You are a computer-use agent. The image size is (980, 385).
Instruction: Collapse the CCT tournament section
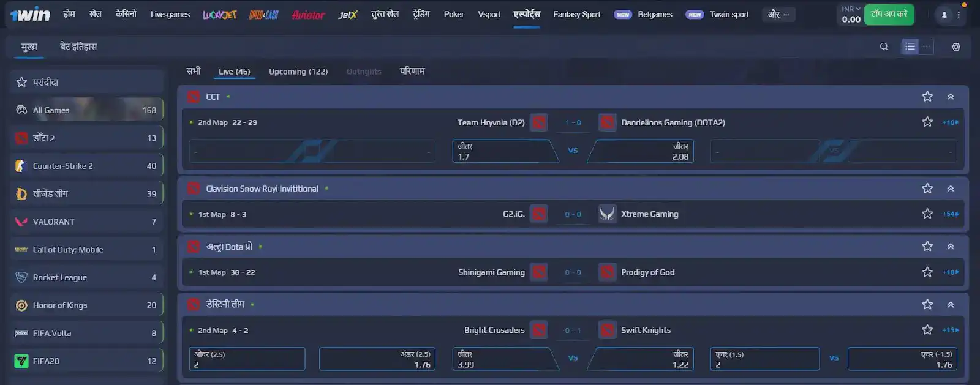tap(951, 97)
